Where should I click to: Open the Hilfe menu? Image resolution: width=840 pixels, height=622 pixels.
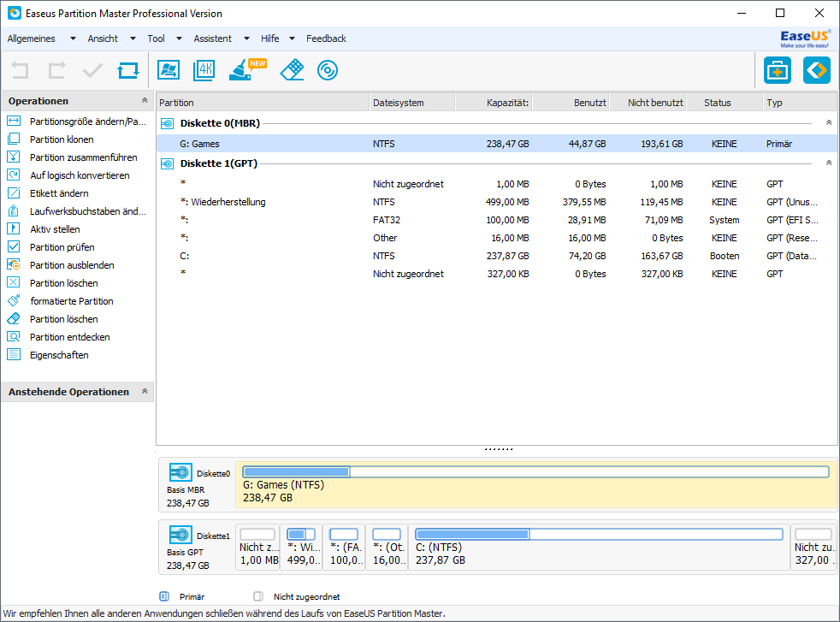coord(270,39)
